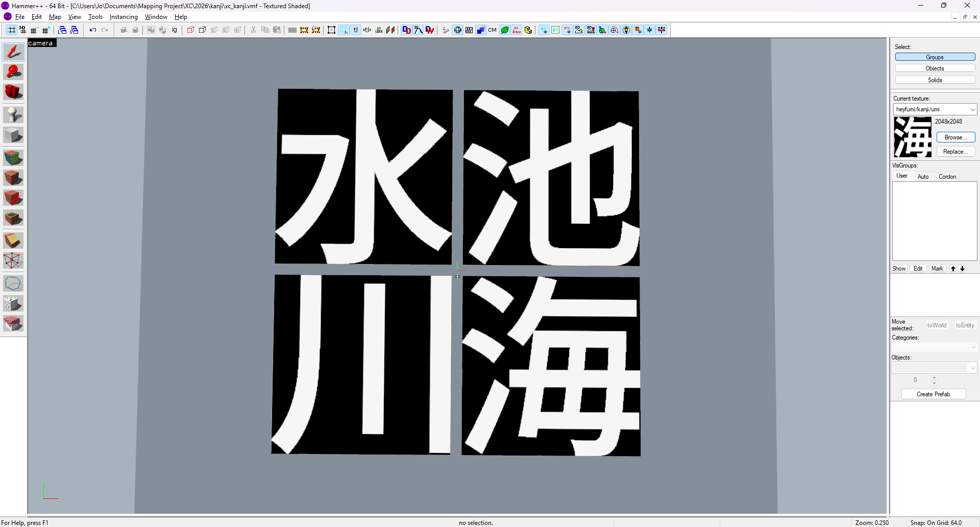Image resolution: width=980 pixels, height=527 pixels.
Task: Pick the Vertex manipulation tool
Action: click(13, 261)
